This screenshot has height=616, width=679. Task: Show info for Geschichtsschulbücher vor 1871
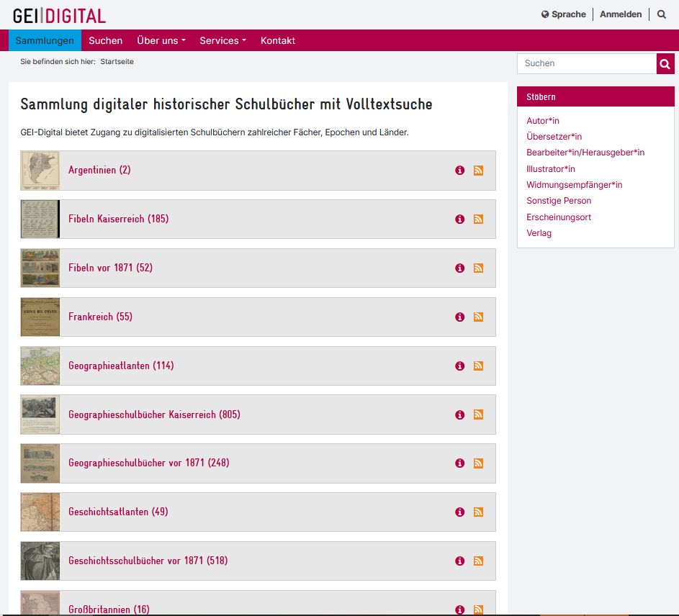pyautogui.click(x=460, y=561)
